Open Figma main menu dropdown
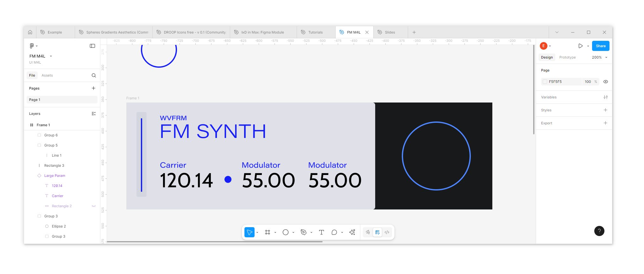The height and width of the screenshot is (274, 644). (x=33, y=46)
